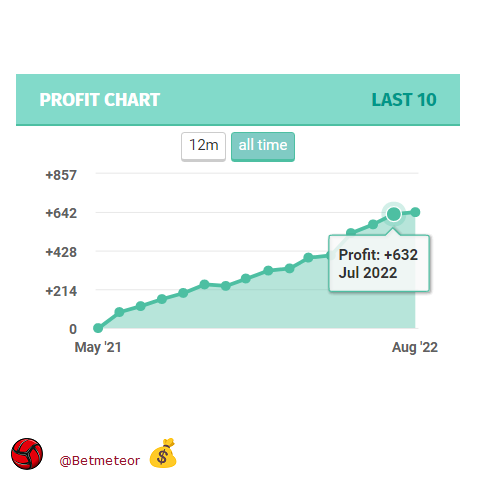
Task: Open the LAST 10 tab
Action: (404, 100)
